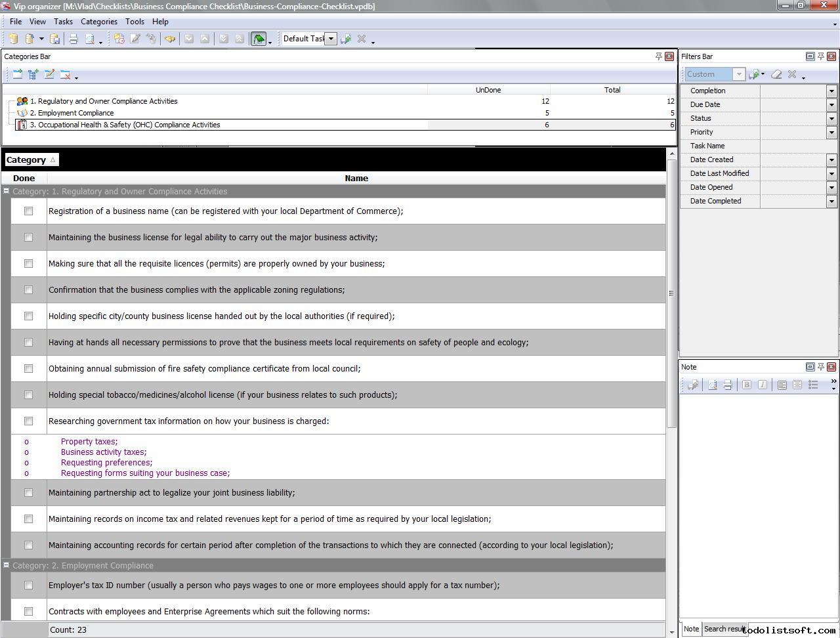Tick the 'Employer's tax ID number' checkbox
Image resolution: width=840 pixels, height=638 pixels.
(28, 585)
